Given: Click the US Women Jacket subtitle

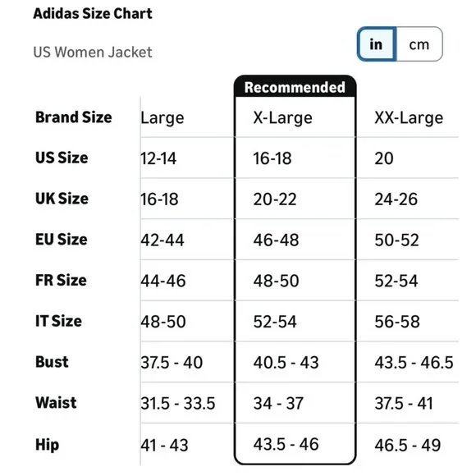Looking at the screenshot, I should [x=93, y=53].
